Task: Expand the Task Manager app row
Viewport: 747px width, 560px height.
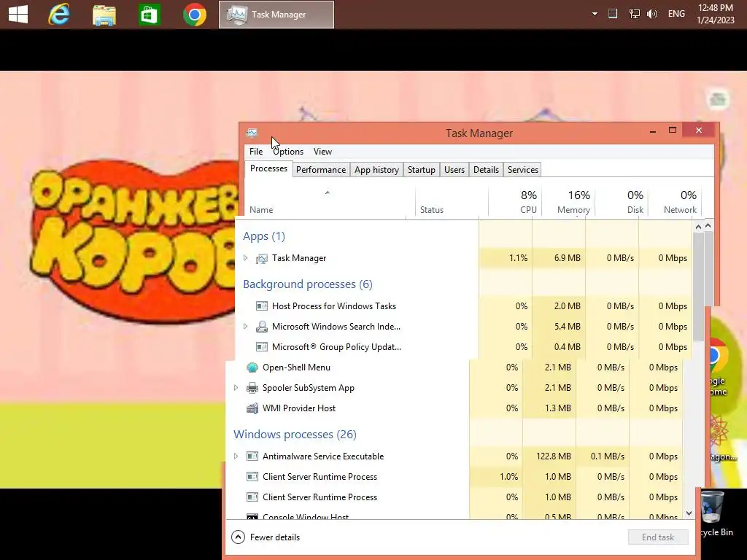Action: click(245, 257)
